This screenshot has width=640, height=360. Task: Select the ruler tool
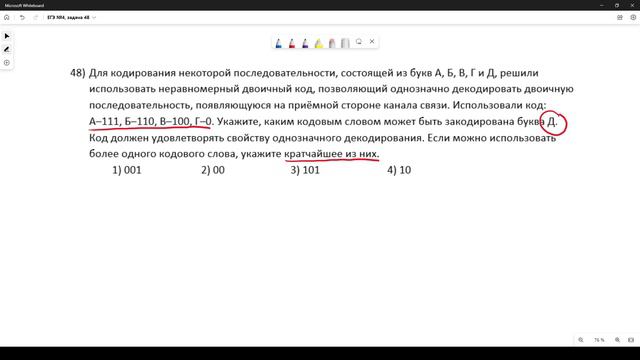pos(345,43)
